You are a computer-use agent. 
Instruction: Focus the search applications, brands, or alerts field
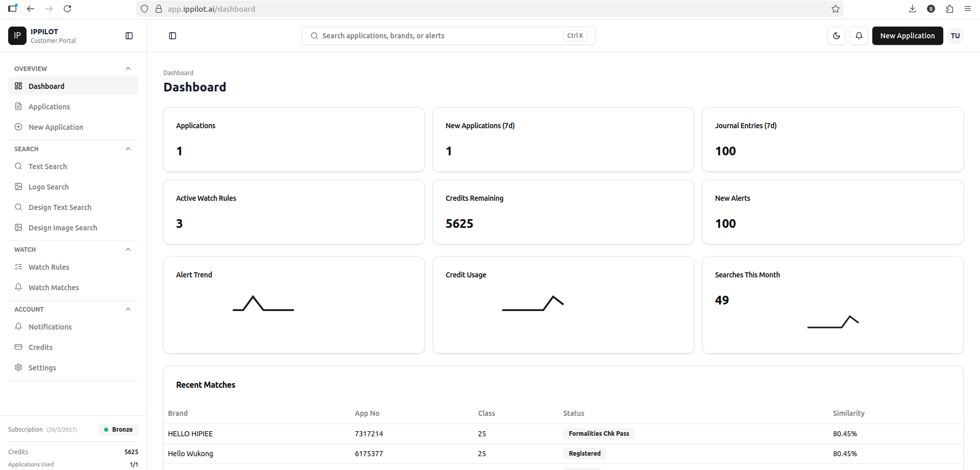[439, 36]
